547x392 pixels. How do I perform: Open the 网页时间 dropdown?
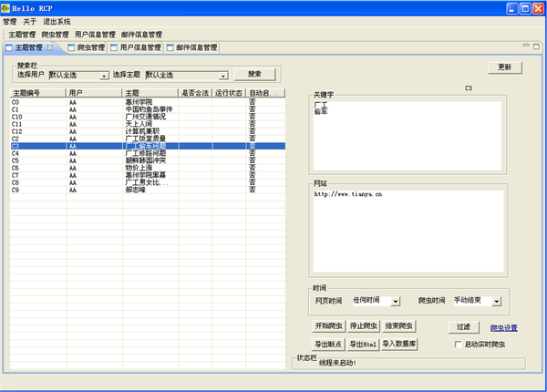pyautogui.click(x=395, y=300)
